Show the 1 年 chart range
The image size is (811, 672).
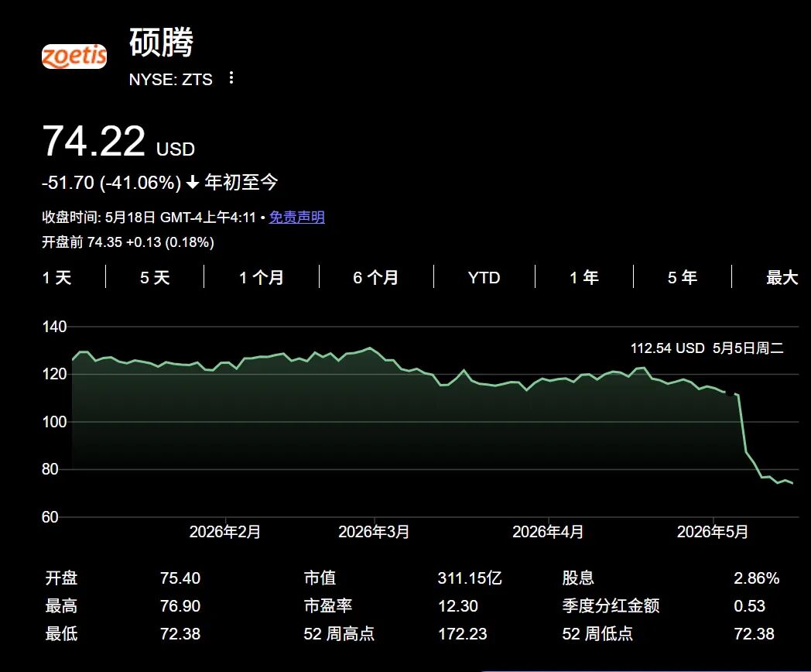click(x=584, y=278)
